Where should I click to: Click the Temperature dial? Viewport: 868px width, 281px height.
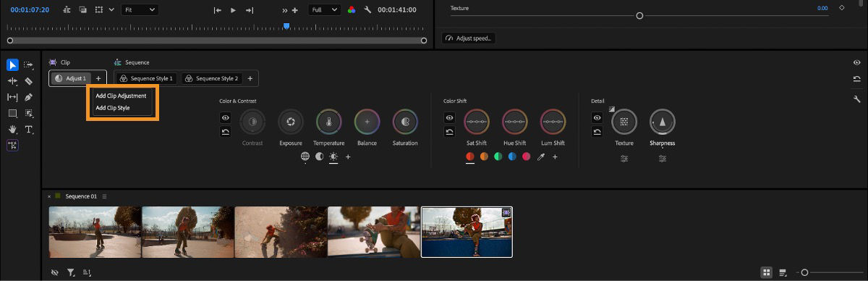click(x=328, y=122)
